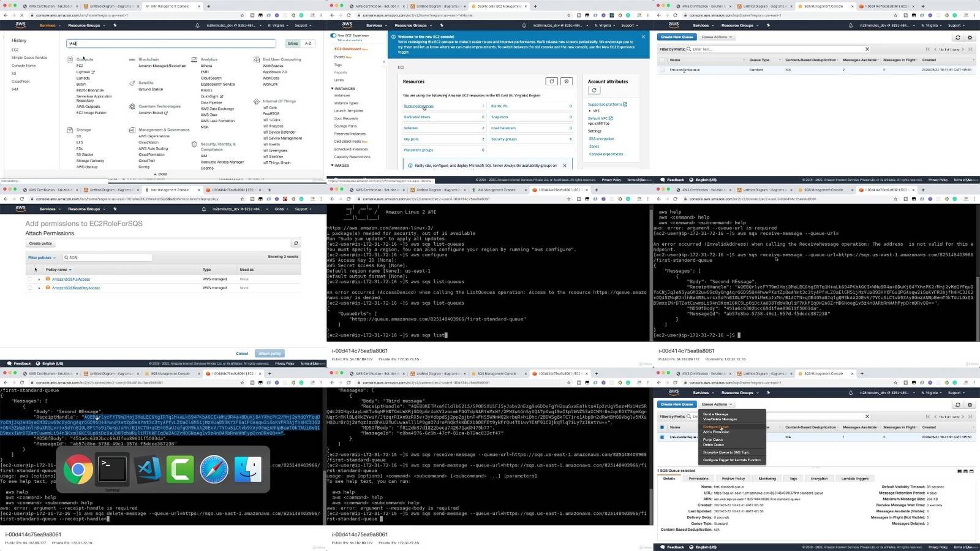Open EC2 Resources panel settings gear
This screenshot has height=551, width=980.
click(x=567, y=81)
